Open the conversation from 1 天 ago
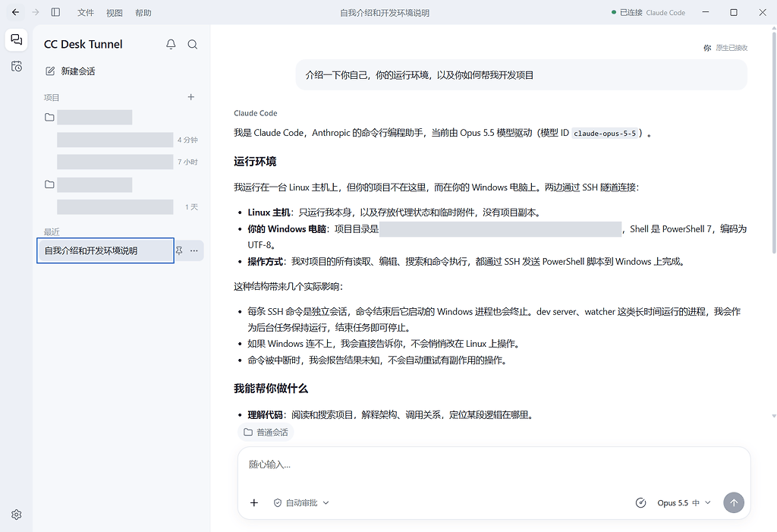The image size is (777, 532). 127,206
